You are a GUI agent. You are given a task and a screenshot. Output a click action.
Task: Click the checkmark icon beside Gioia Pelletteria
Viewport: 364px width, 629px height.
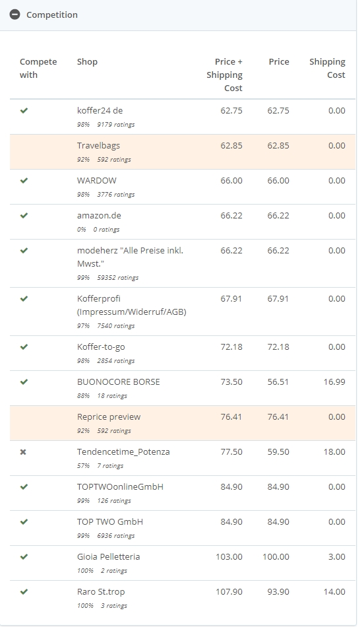click(24, 556)
